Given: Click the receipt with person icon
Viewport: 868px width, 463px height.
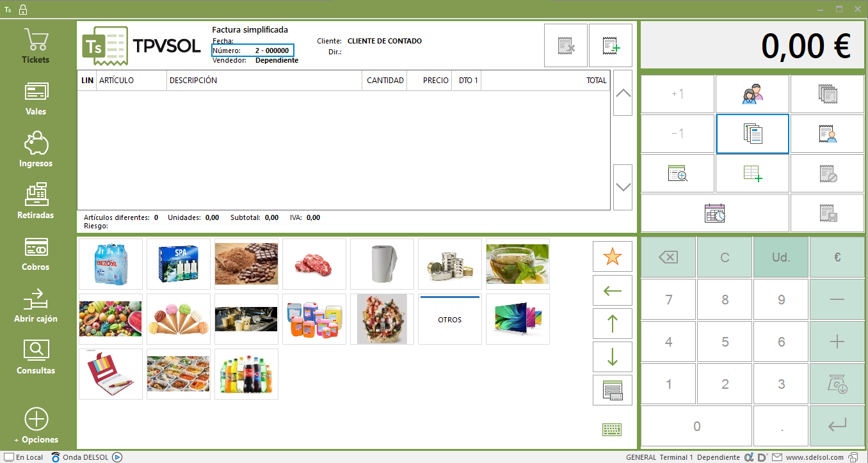Looking at the screenshot, I should coord(827,134).
